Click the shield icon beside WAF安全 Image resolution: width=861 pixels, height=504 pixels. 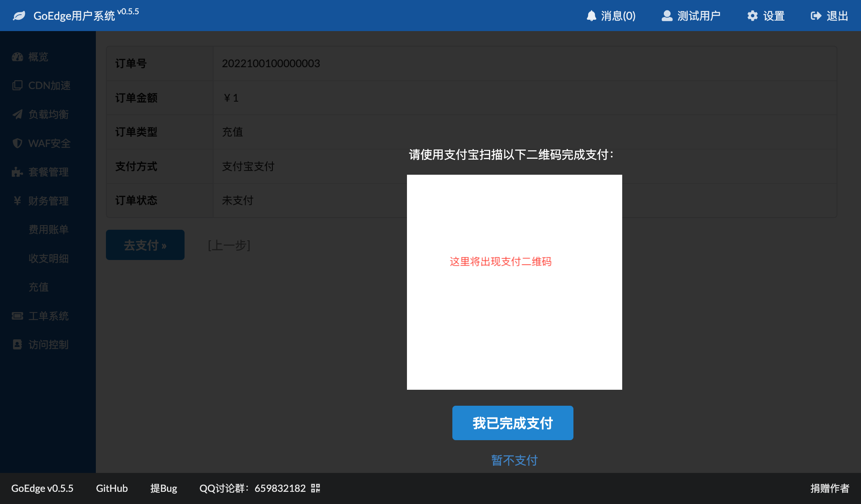coord(17,143)
